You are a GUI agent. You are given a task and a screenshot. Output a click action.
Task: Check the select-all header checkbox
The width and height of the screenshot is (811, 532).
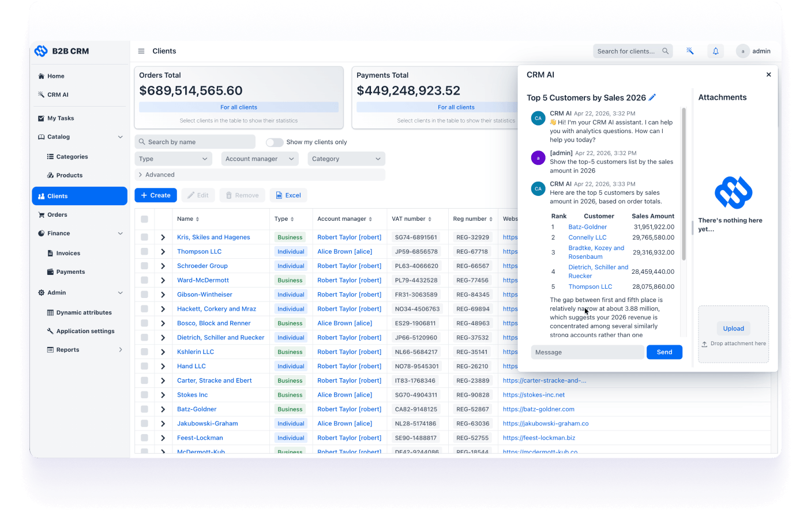144,219
